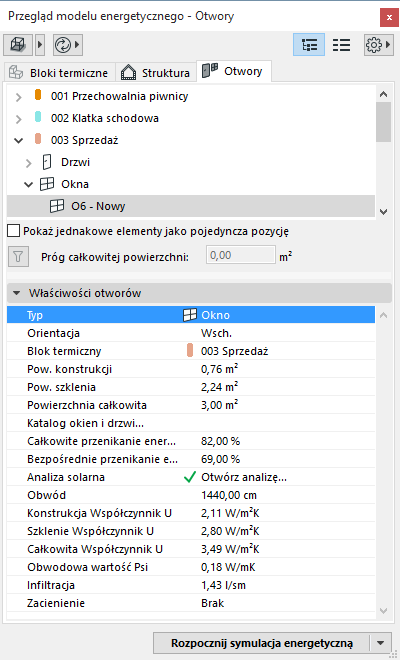Click the color swatch of 002 Klatka schodowa
The width and height of the screenshot is (400, 660).
pyautogui.click(x=38, y=117)
